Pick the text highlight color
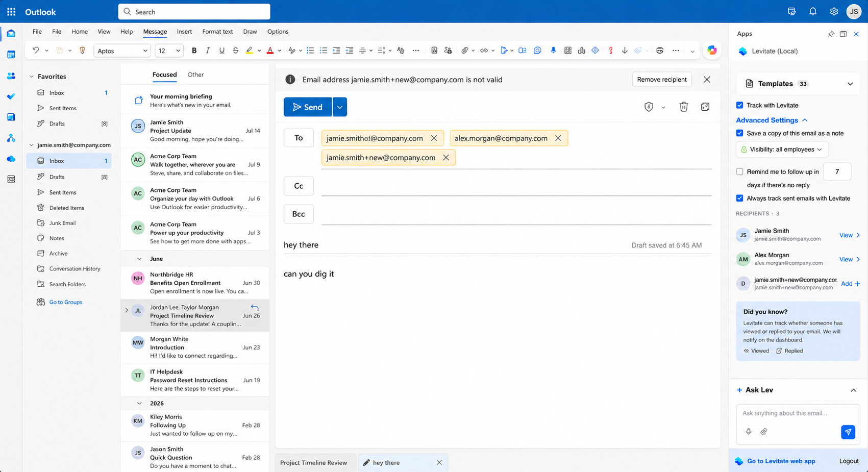 click(250, 51)
